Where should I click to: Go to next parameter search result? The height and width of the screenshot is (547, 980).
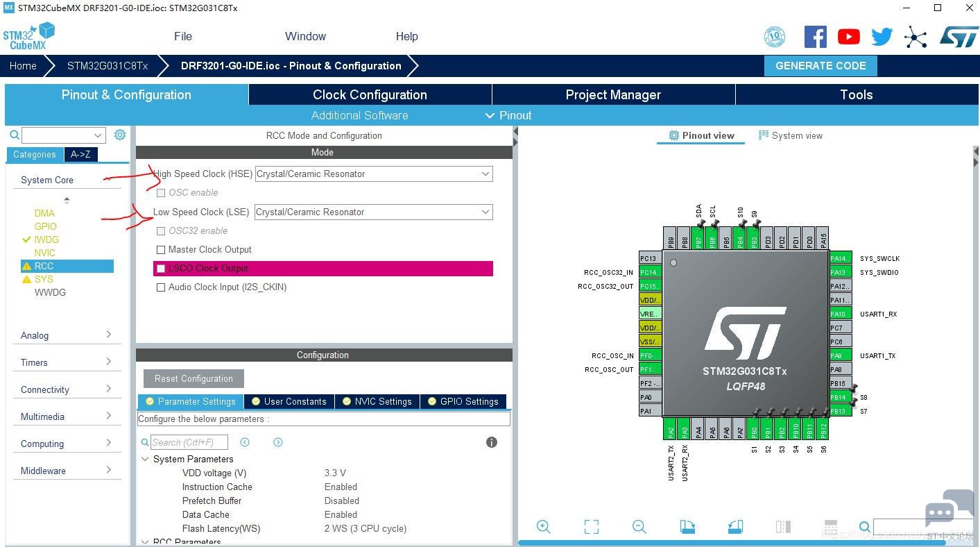pos(278,442)
